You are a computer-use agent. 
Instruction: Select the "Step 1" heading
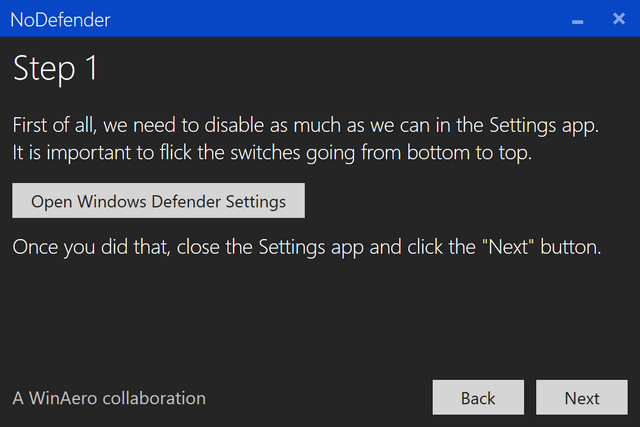[55, 69]
